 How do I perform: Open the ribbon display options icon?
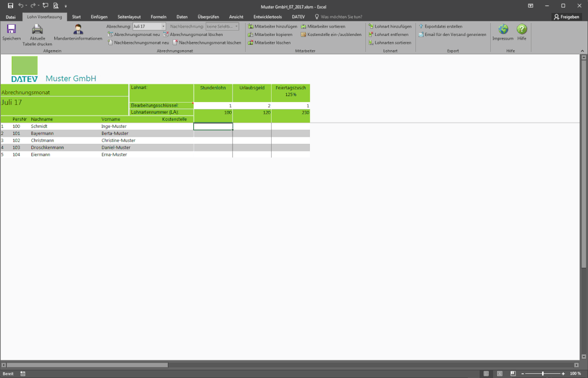click(x=531, y=6)
